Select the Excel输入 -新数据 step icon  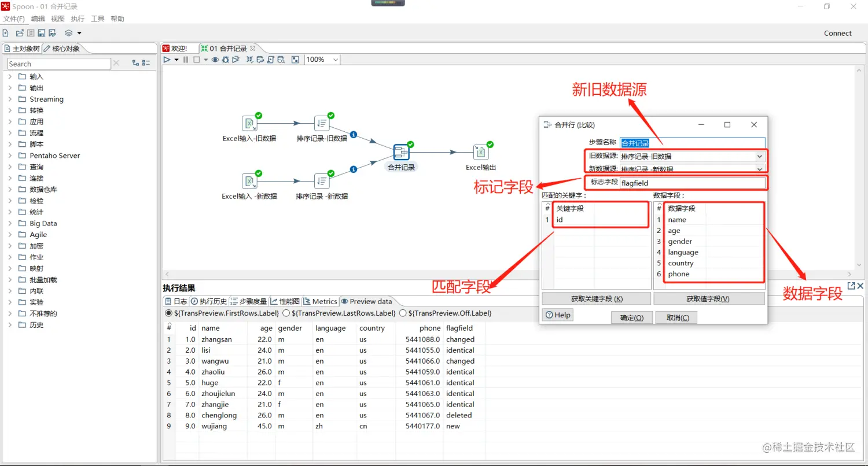(249, 181)
